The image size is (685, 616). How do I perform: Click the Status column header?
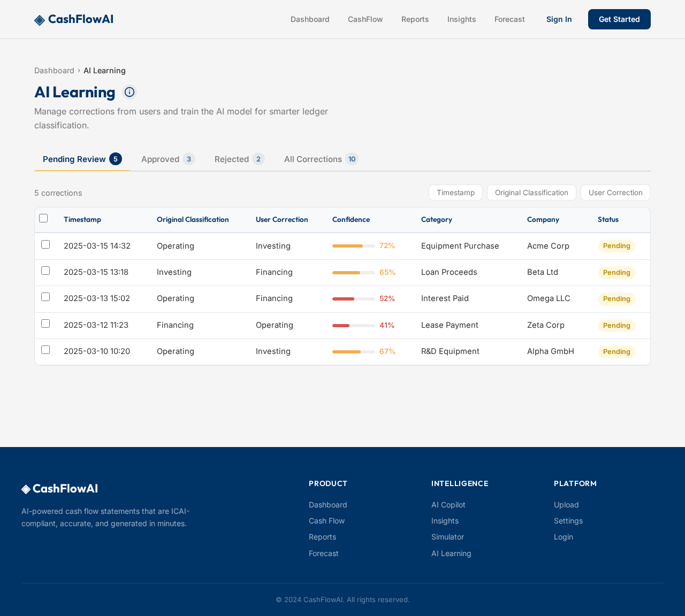[608, 220]
